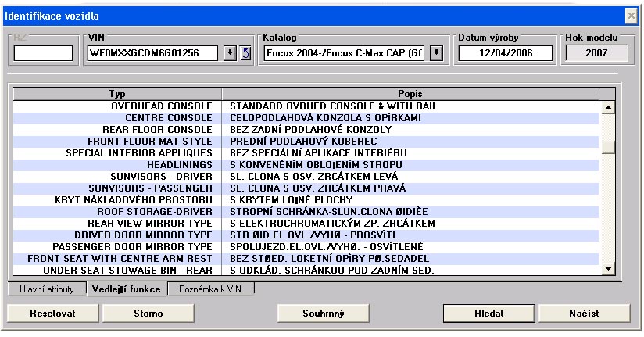Close the Identifikace vozidla dialog
Screen dimensions: 644x337
coord(631,15)
